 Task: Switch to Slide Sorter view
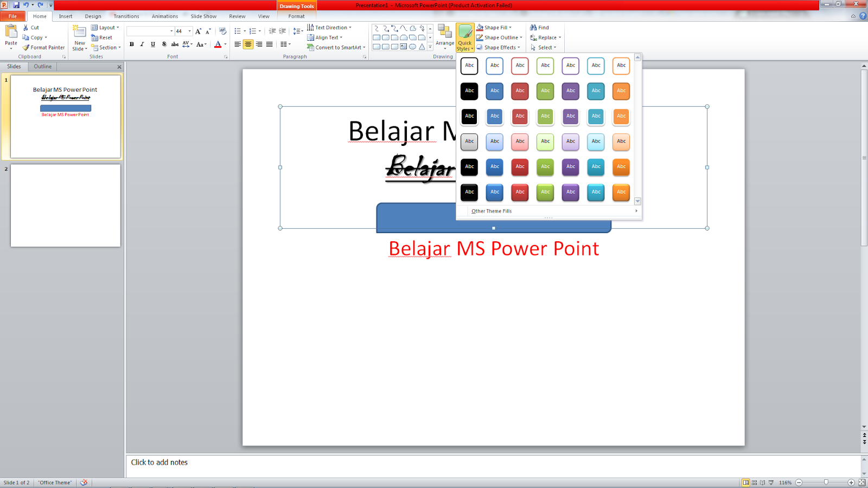point(754,483)
